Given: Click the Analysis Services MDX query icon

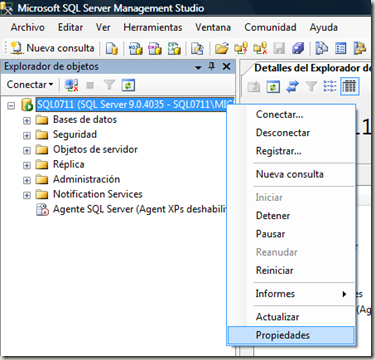Looking at the screenshot, I should point(136,49).
